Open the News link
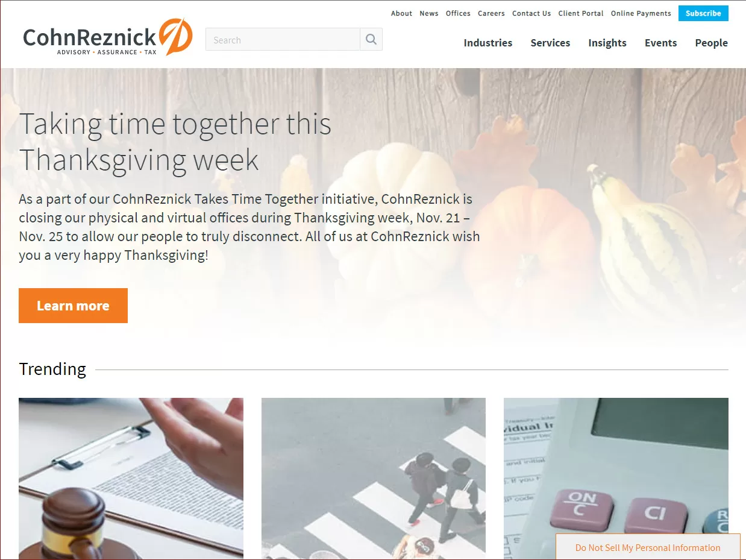Screen dimensions: 746x560 coord(429,13)
